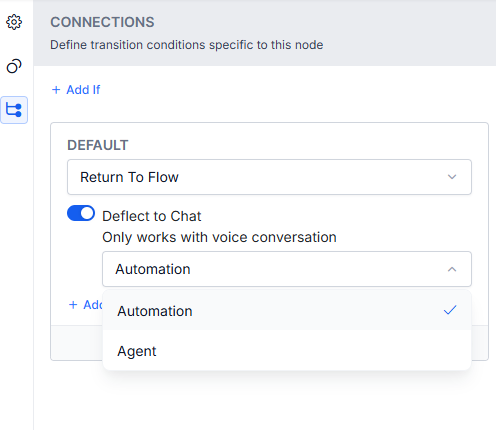Open the gear settings icon in sidebar
Viewport: 496px width, 430px height.
pos(14,22)
